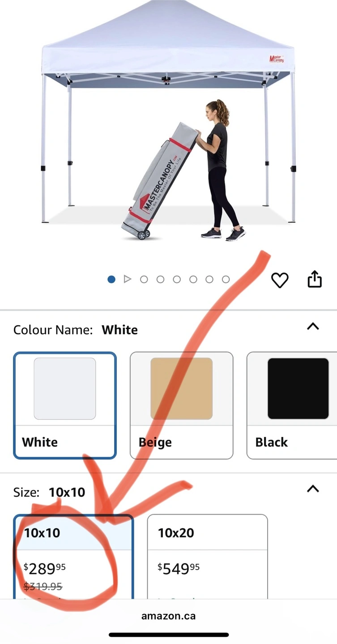This screenshot has height=644, width=337.
Task: Play the product video triangle indicator
Action: [x=128, y=280]
